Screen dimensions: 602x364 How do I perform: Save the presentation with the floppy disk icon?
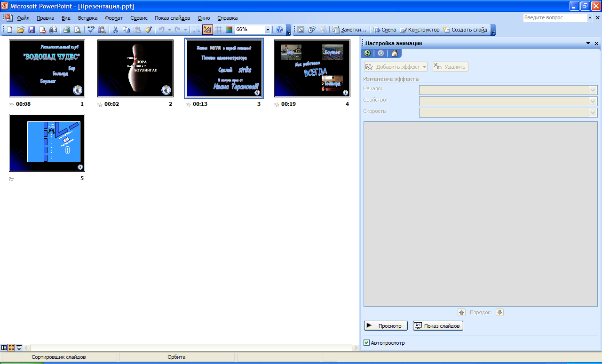coord(32,30)
